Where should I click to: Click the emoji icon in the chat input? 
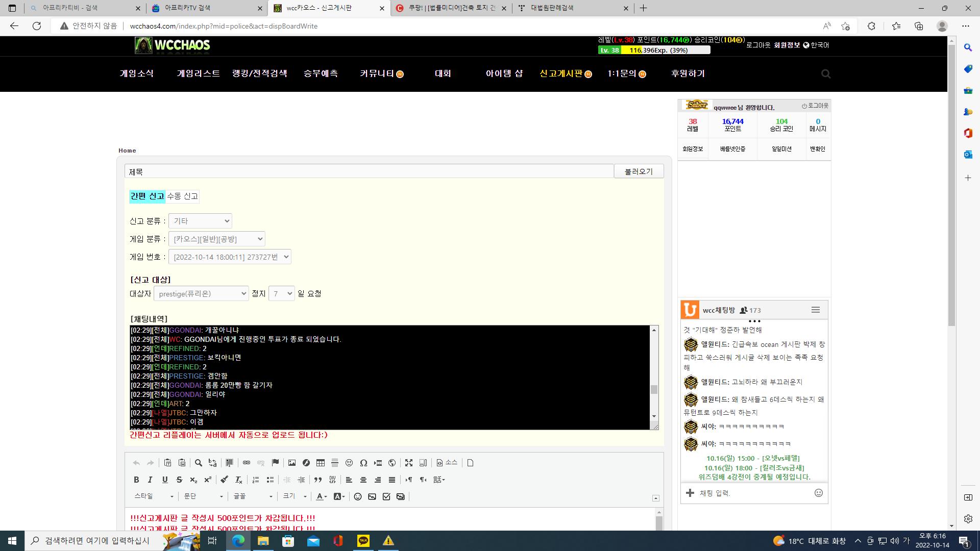coord(819,493)
